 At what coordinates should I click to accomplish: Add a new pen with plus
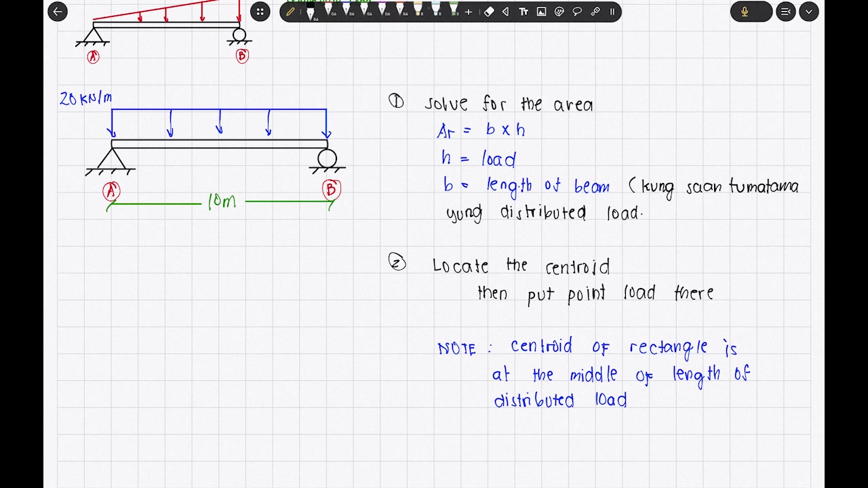pos(469,12)
